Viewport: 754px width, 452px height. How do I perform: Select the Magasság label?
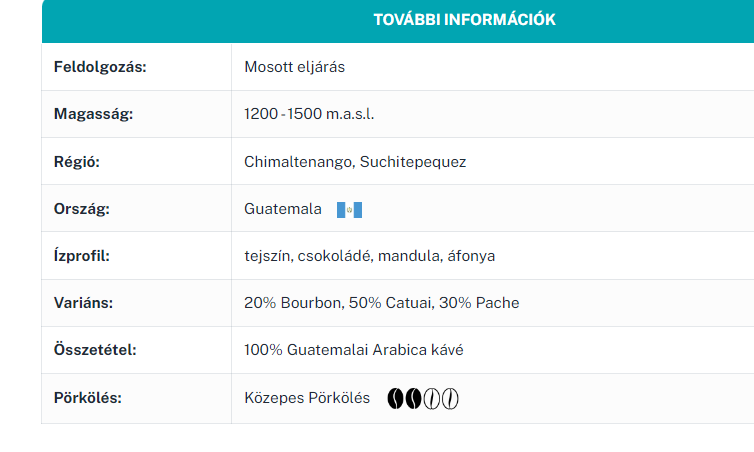(x=93, y=114)
